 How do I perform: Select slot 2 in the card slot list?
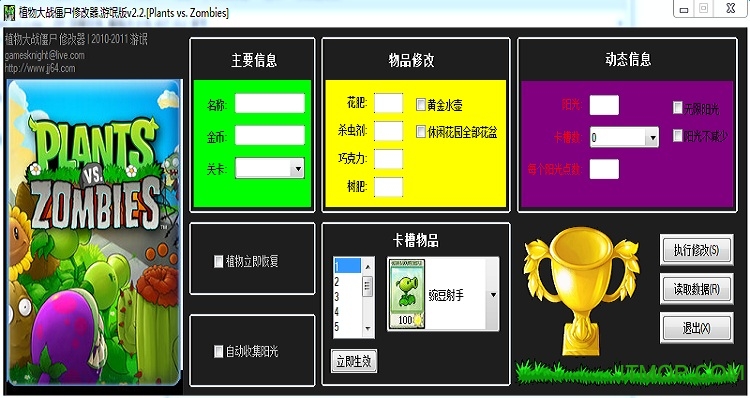click(x=348, y=281)
